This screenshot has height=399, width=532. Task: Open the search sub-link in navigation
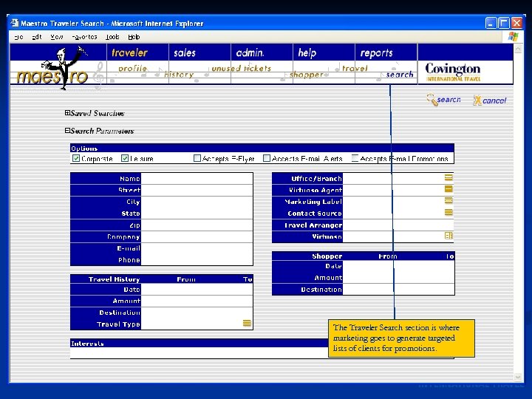[x=400, y=75]
